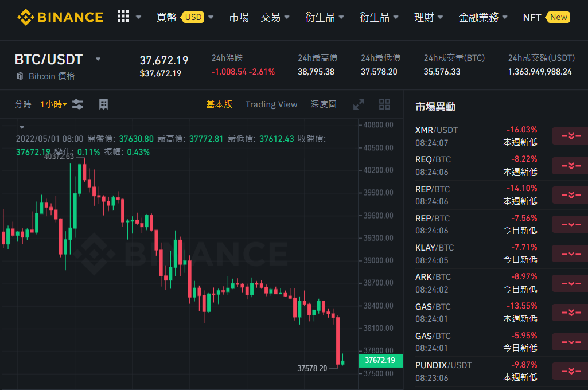The image size is (588, 390).
Task: Click downtrend icon for GAS/BTC -13.55%
Action: click(x=570, y=313)
